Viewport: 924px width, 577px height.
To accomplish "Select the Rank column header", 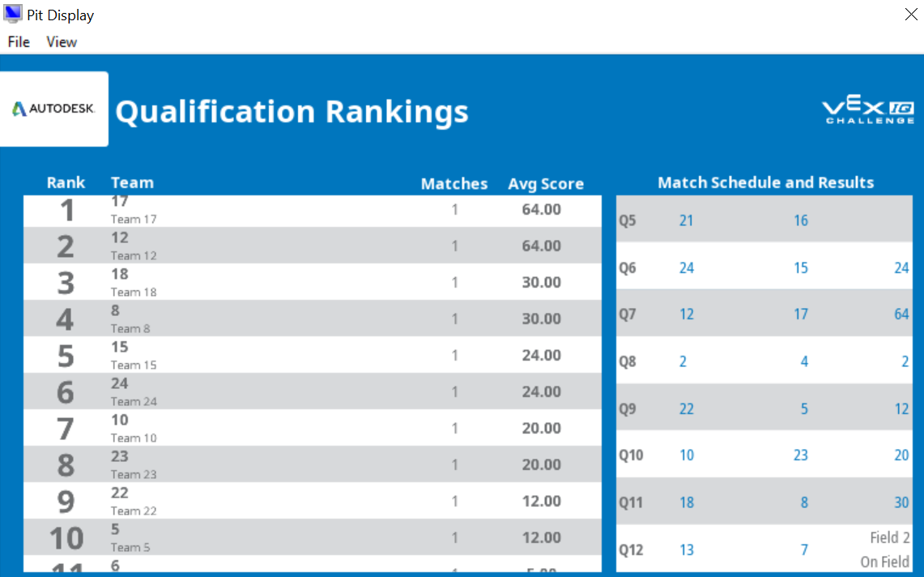I will click(66, 182).
